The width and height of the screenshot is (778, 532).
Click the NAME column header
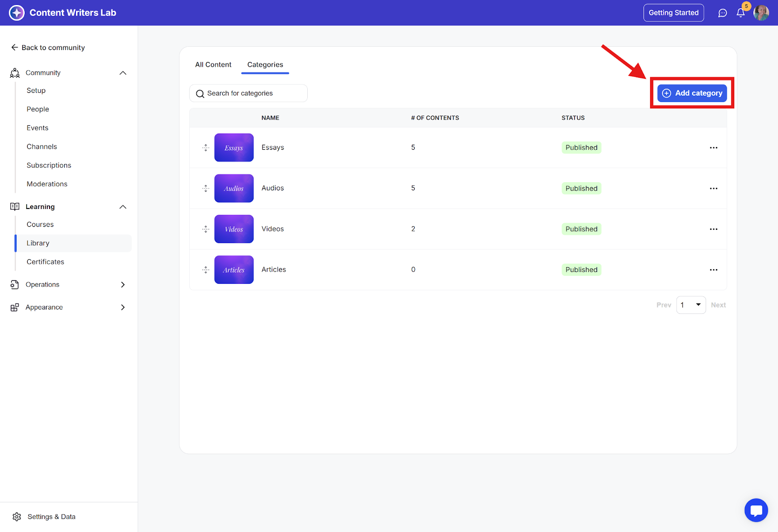(270, 118)
